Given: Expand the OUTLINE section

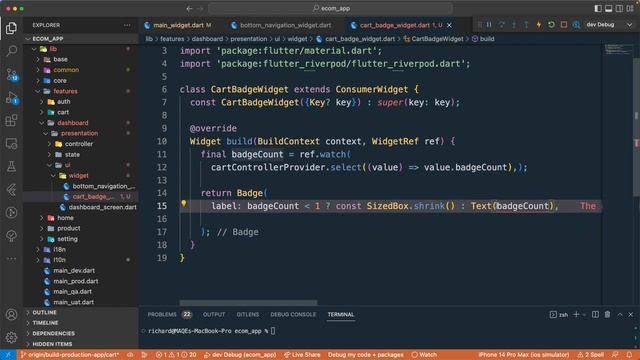Looking at the screenshot, I should [81, 312].
